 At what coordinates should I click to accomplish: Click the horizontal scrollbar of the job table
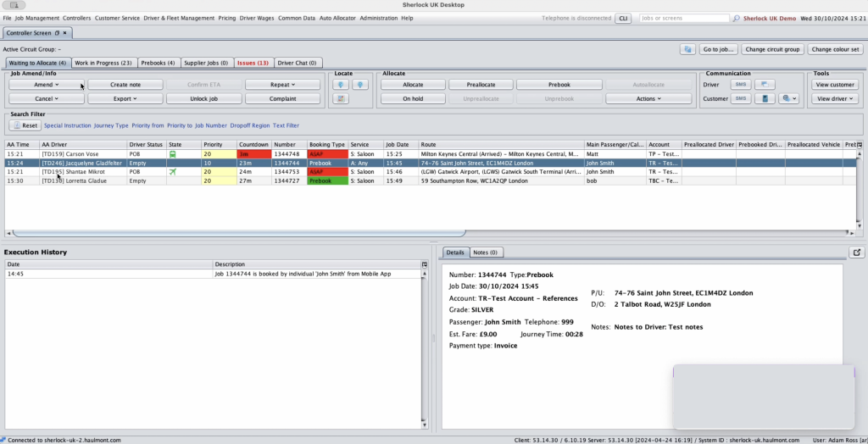pyautogui.click(x=239, y=233)
